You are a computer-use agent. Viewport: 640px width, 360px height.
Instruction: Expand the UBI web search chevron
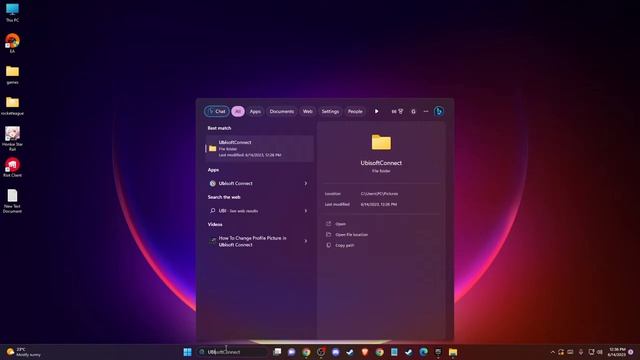tap(306, 211)
